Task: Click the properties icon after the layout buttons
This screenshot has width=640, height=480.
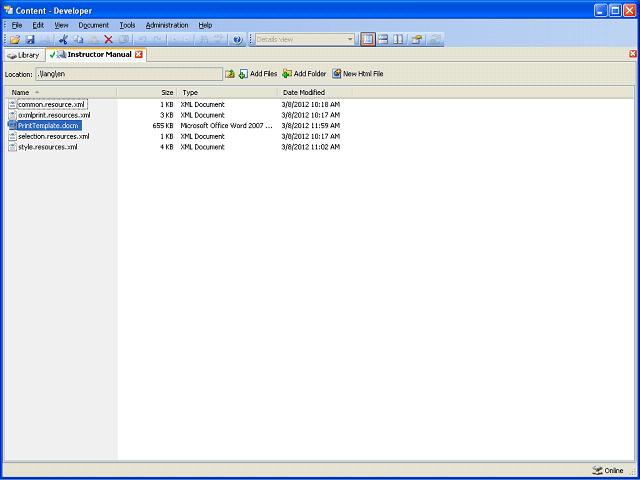Action: (x=416, y=40)
